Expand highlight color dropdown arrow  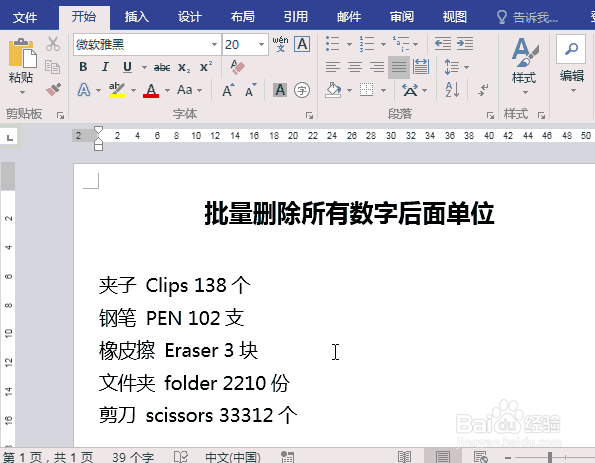(x=133, y=90)
